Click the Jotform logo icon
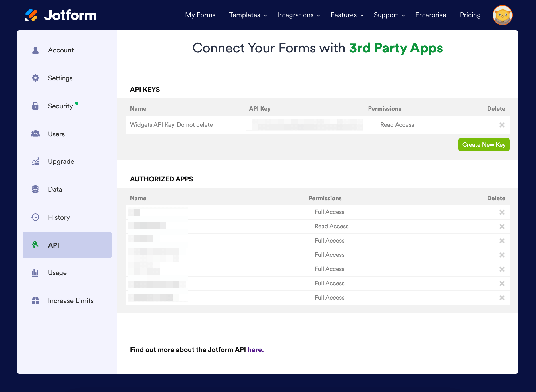536x392 pixels. point(31,15)
